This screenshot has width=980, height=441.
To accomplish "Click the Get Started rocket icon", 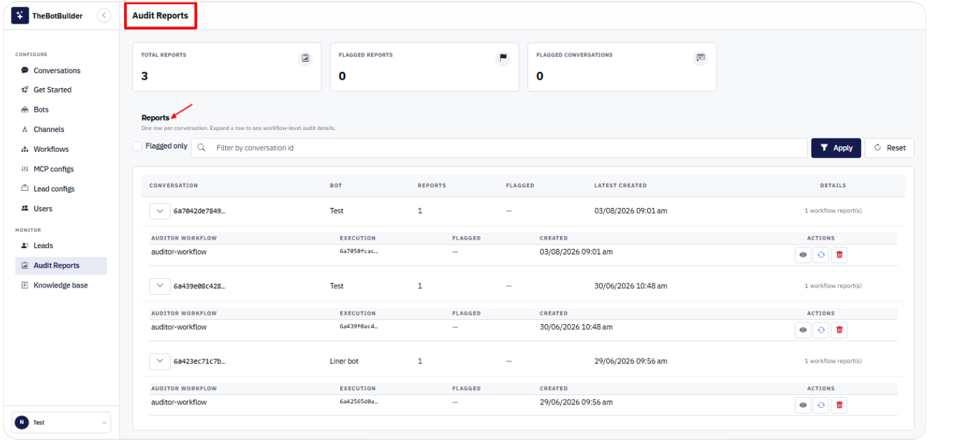I will 25,90.
